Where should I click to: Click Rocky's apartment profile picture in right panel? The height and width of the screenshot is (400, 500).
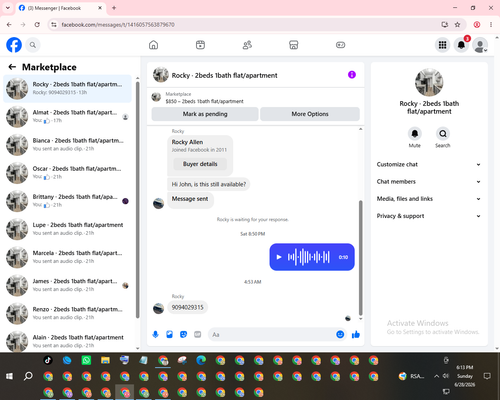point(429,82)
